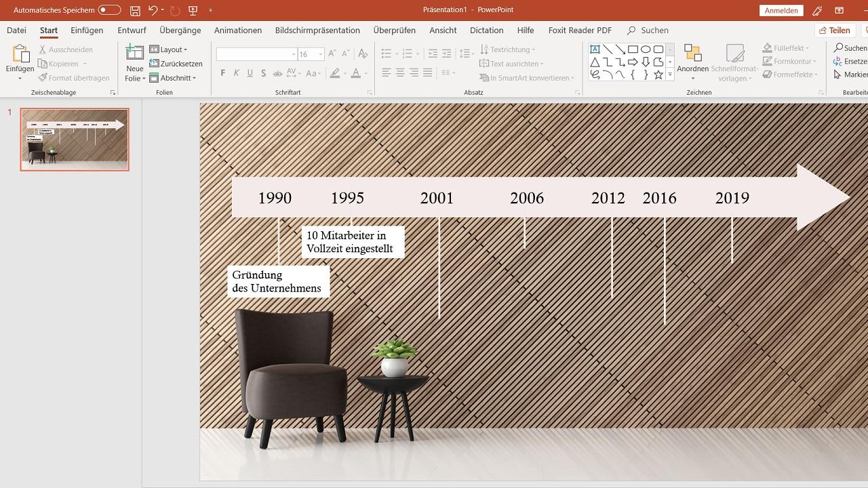Expand the shapes gallery more arrow
Image resolution: width=868 pixels, height=488 pixels.
point(670,75)
